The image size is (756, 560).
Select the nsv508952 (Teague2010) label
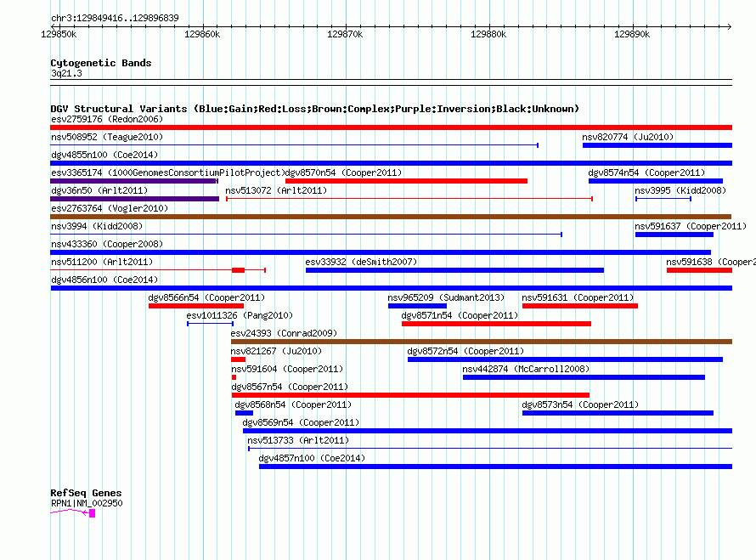107,137
